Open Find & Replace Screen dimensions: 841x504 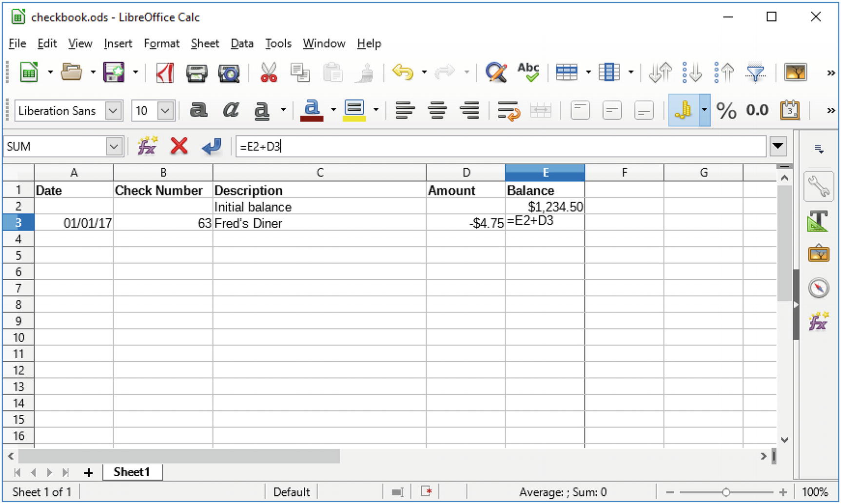coord(496,73)
